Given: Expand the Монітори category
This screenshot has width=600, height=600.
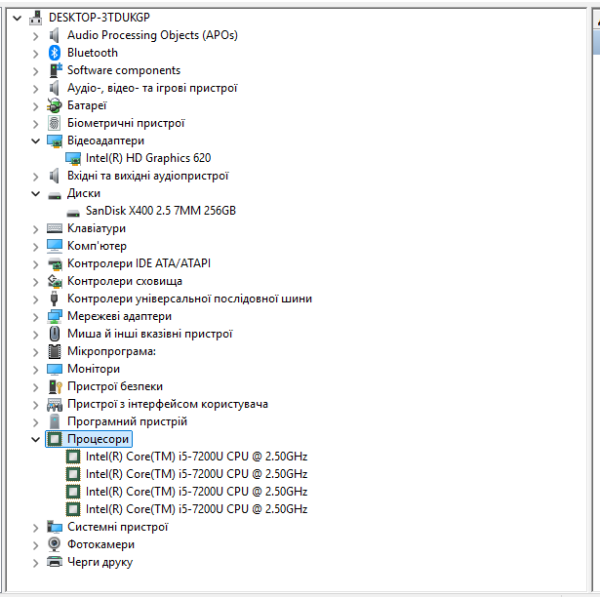Looking at the screenshot, I should (x=36, y=370).
